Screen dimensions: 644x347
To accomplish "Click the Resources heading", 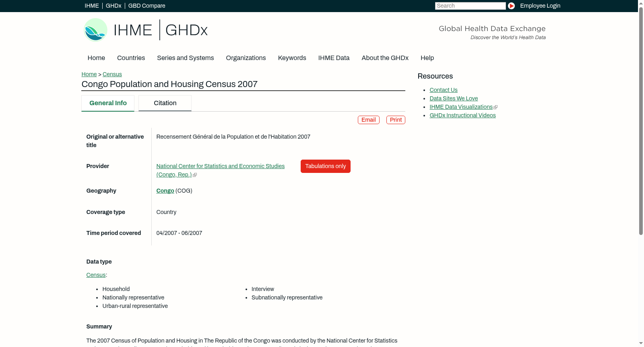I will coord(435,76).
